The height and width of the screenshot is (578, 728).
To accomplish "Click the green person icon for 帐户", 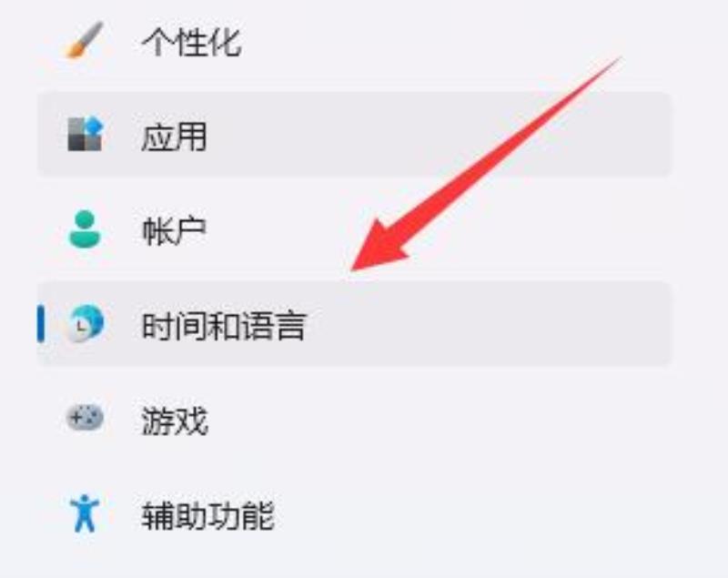I will [85, 228].
